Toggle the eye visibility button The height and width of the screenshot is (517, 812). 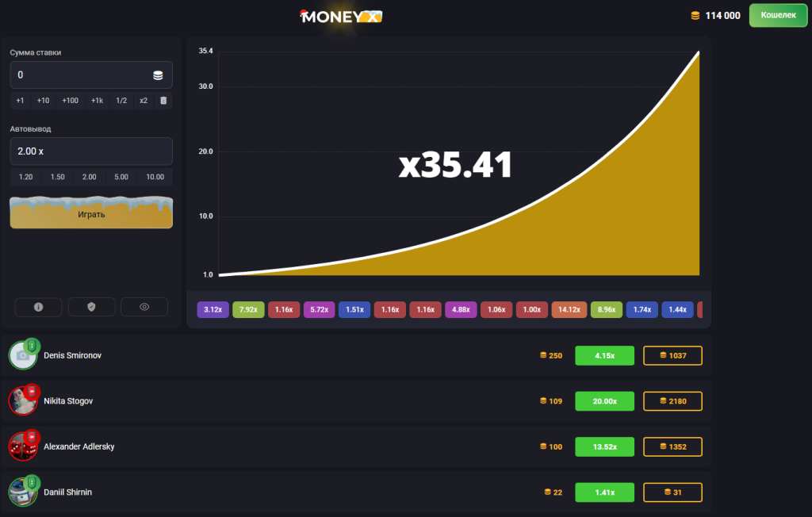click(x=144, y=307)
